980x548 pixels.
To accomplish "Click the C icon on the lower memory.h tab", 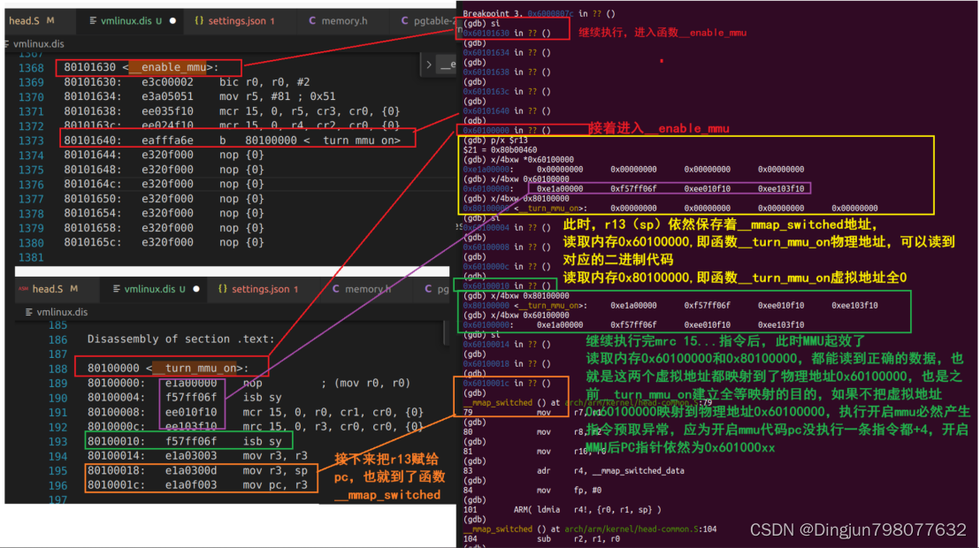I will tap(335, 288).
